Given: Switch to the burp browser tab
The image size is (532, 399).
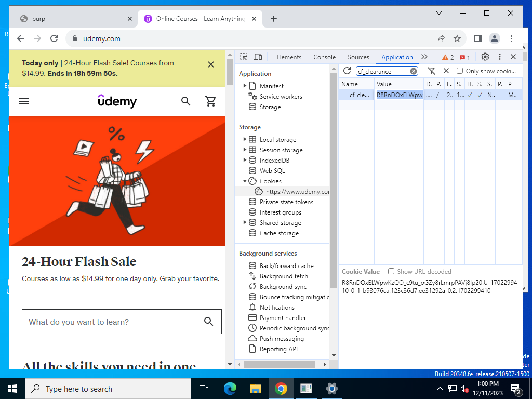Looking at the screenshot, I should coord(76,19).
